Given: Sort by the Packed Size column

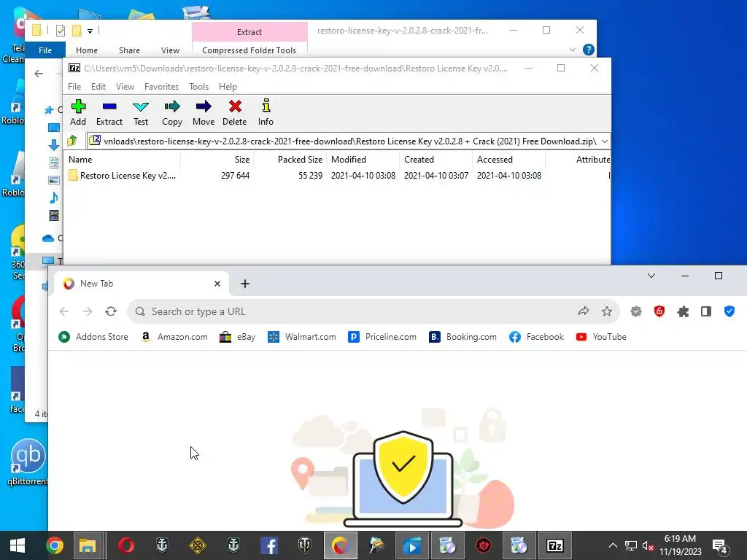Looking at the screenshot, I should point(290,160).
